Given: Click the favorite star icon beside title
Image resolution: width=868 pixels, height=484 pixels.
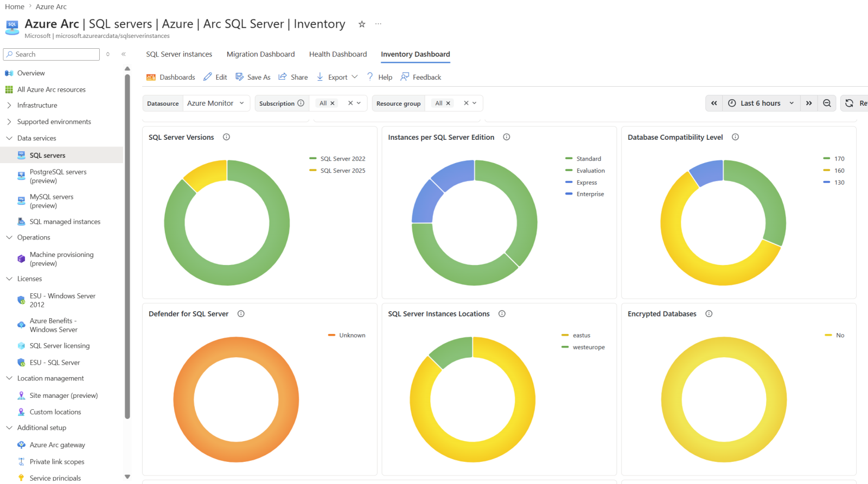Looking at the screenshot, I should (362, 24).
